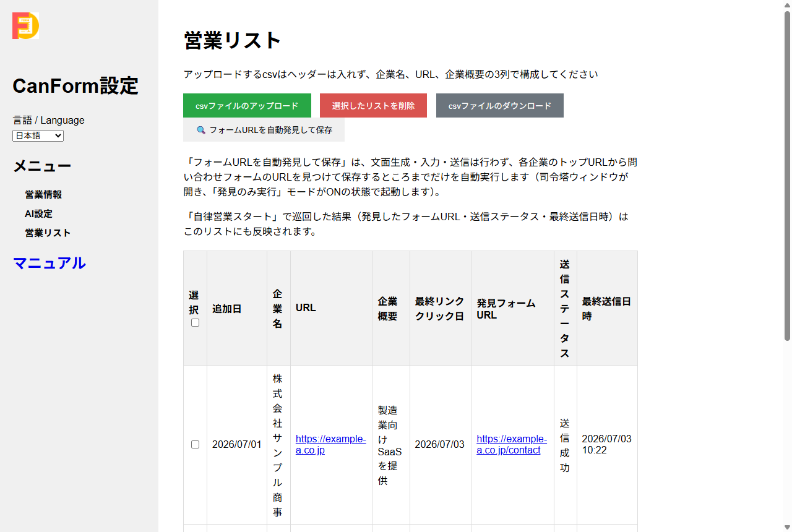Viewport: 792px width, 532px height.
Task: Click the 追加日 column header
Action: pos(237,308)
